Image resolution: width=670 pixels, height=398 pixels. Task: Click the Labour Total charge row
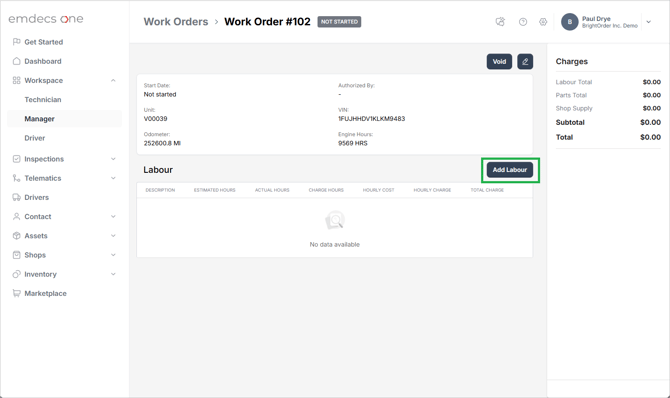[608, 82]
